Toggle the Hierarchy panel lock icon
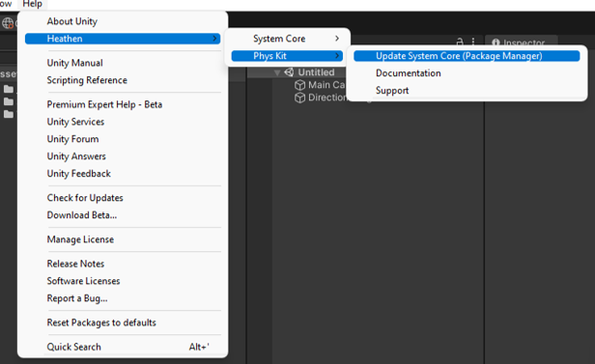The width and height of the screenshot is (595, 364). pos(460,42)
